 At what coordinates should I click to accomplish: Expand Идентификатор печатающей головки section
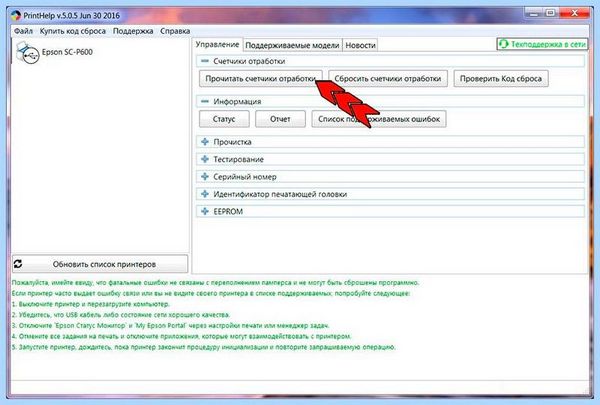(205, 194)
